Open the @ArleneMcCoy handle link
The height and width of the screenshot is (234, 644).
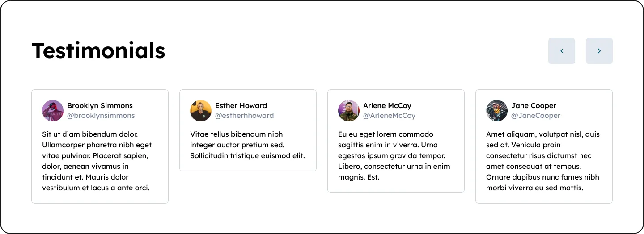389,116
